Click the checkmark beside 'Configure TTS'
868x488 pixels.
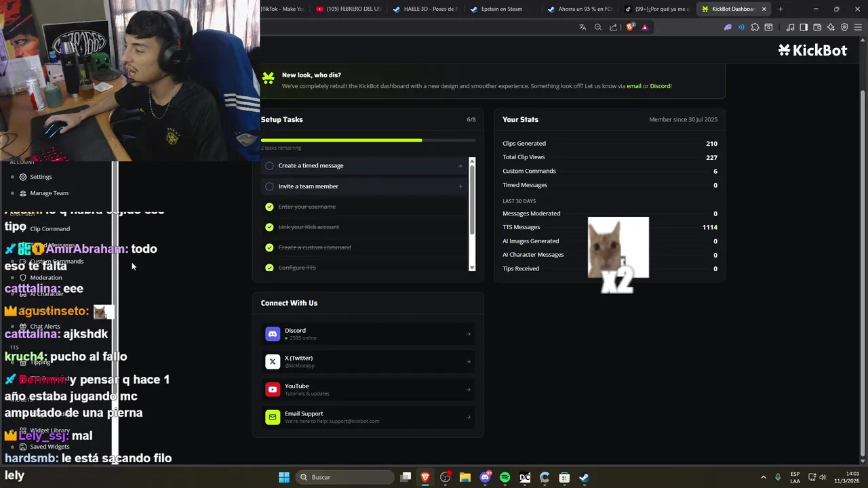pyautogui.click(x=269, y=268)
